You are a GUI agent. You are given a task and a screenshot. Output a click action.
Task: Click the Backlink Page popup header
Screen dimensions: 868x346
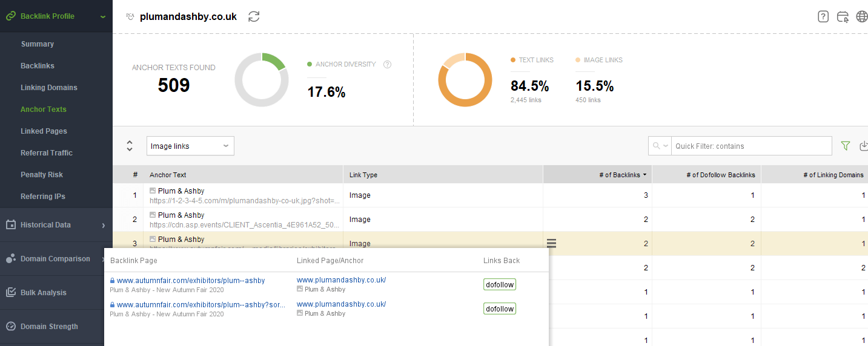133,261
